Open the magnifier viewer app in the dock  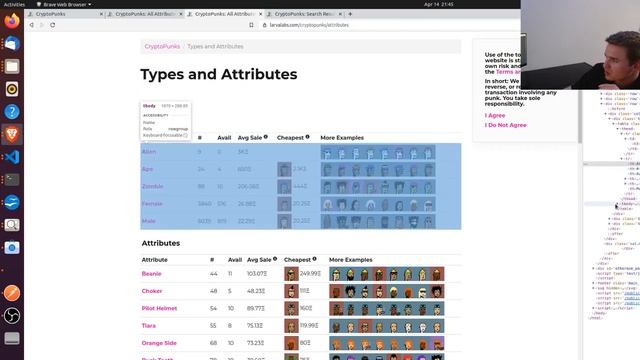click(12, 225)
